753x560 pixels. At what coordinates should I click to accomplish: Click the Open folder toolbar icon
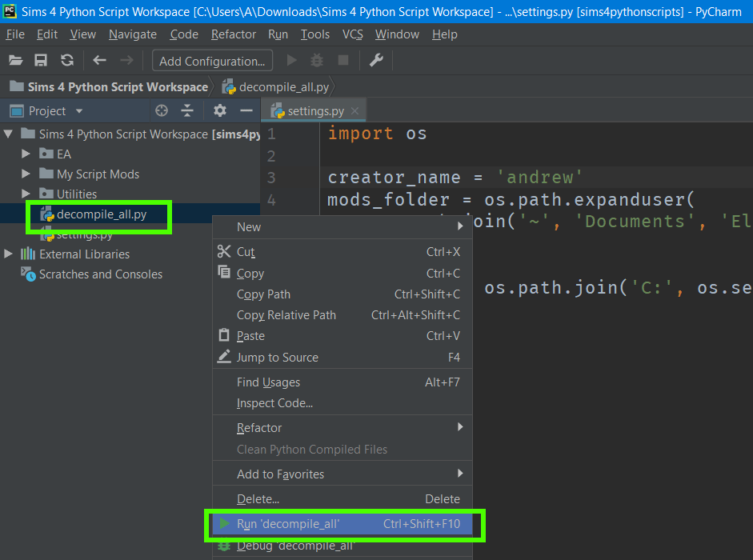(16, 60)
